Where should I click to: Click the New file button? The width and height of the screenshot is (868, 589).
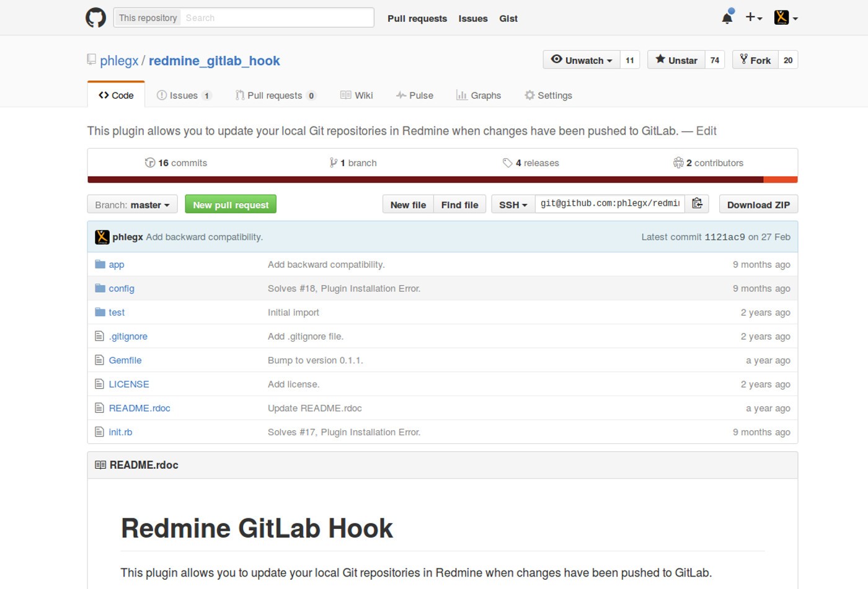(408, 204)
